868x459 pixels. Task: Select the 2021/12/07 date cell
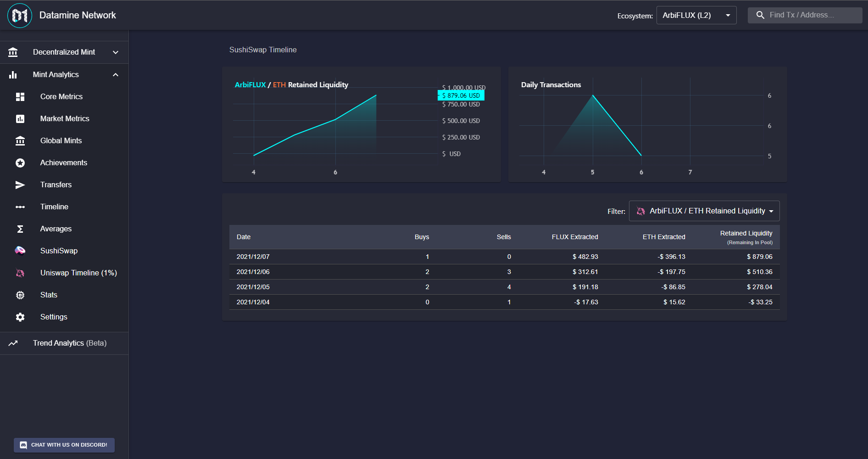253,257
